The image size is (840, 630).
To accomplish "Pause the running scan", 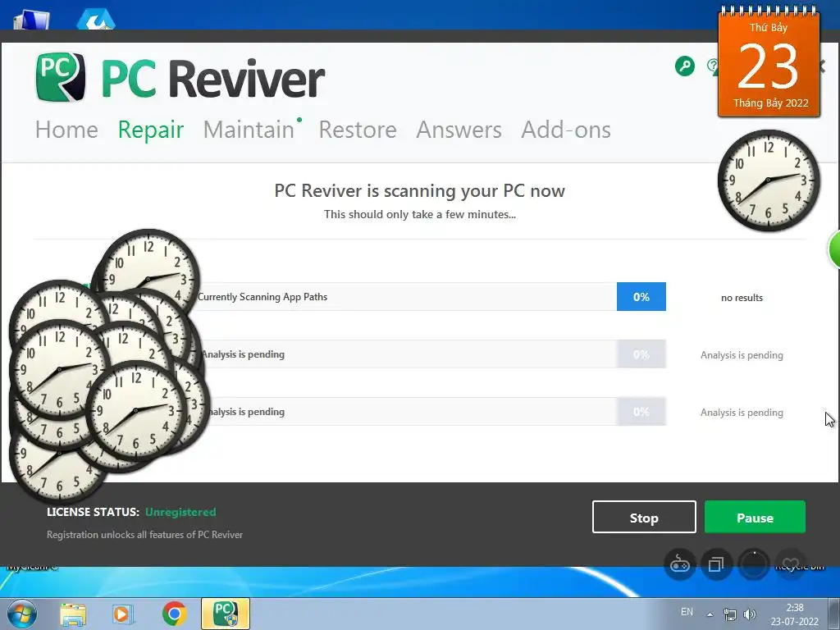I will pyautogui.click(x=755, y=517).
